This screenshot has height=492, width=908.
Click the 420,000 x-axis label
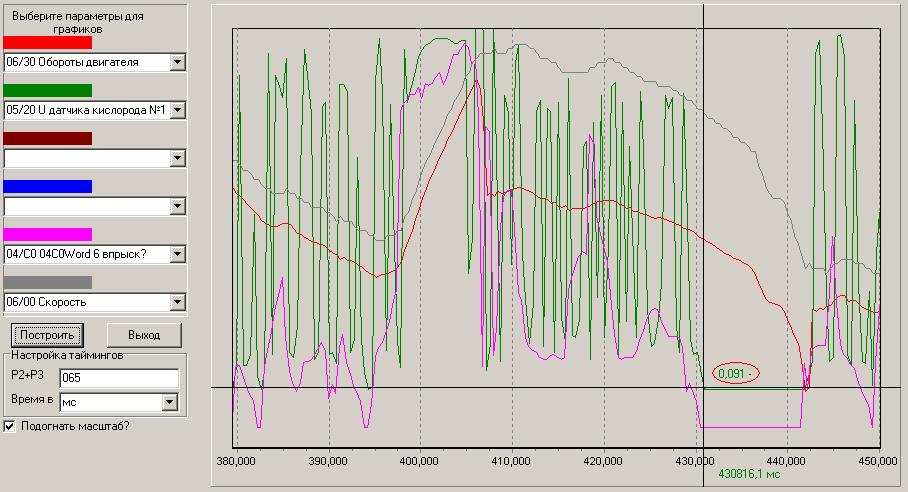(x=603, y=461)
